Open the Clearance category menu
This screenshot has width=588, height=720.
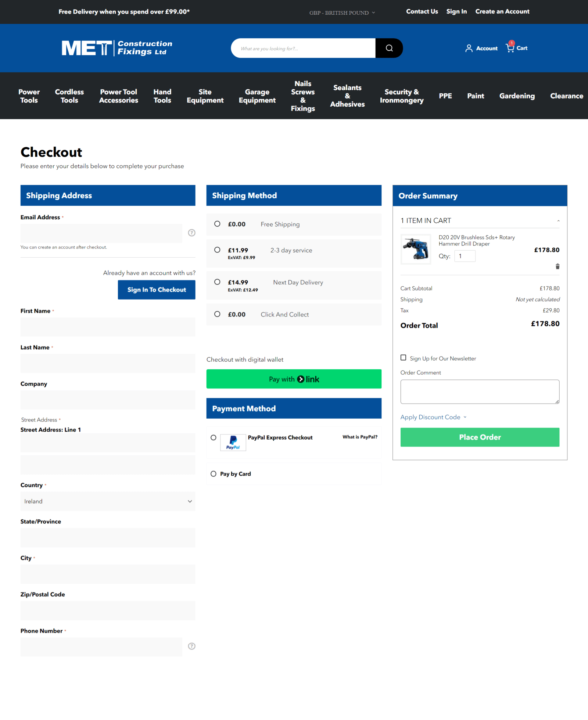point(566,96)
